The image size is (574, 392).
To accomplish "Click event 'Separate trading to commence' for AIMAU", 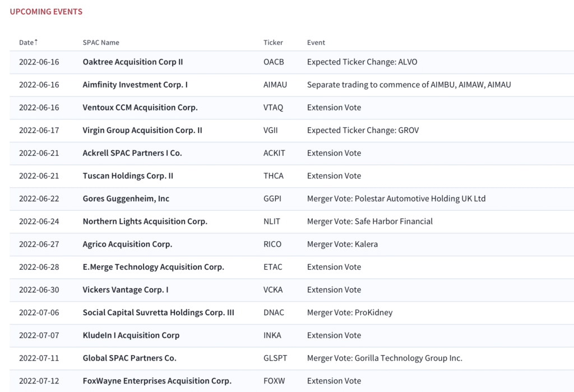I will [409, 85].
